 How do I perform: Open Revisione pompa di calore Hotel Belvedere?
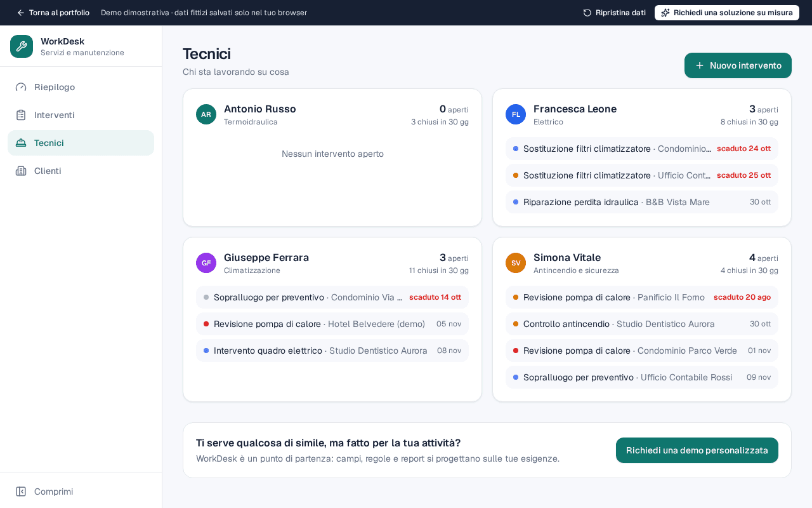point(332,324)
